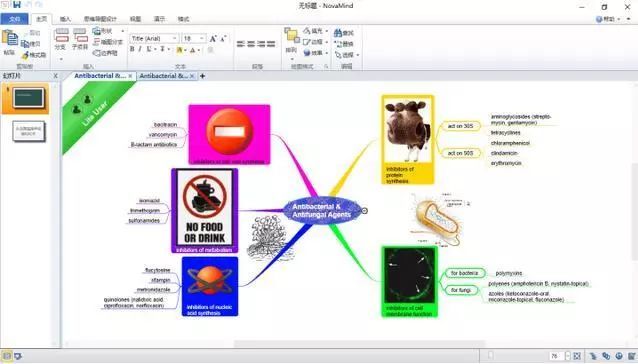Toggle bold formatting
Viewport: 638px width, 364px height.
click(x=132, y=49)
